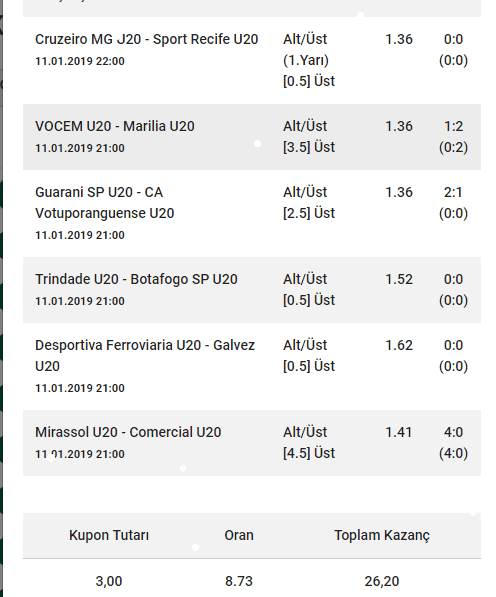Open the Mirassol U20 - Comercial U20 match

128,432
